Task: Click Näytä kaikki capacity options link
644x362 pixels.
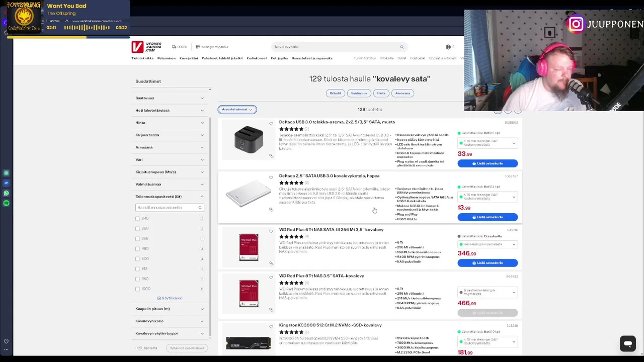Action: (x=170, y=298)
